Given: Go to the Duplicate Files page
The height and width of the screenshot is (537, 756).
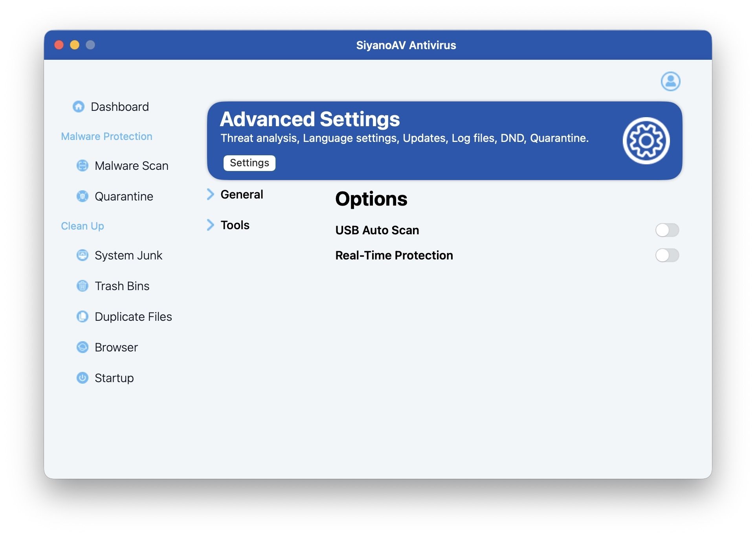Looking at the screenshot, I should pyautogui.click(x=133, y=316).
